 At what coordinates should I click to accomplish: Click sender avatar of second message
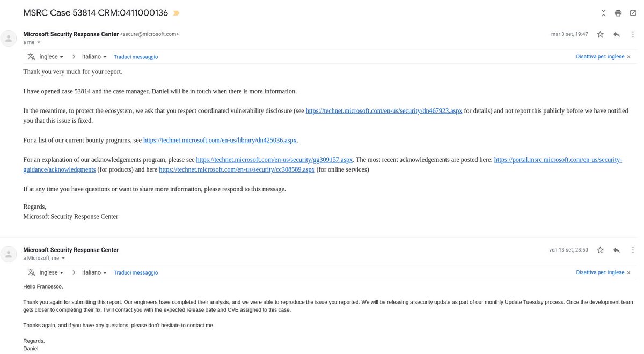9,254
